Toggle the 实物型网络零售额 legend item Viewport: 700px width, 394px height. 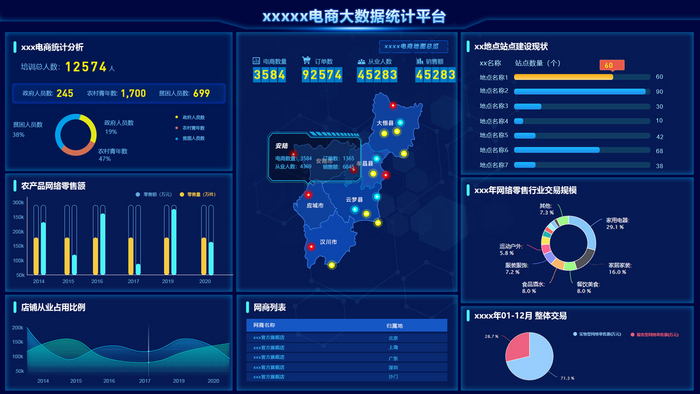597,334
